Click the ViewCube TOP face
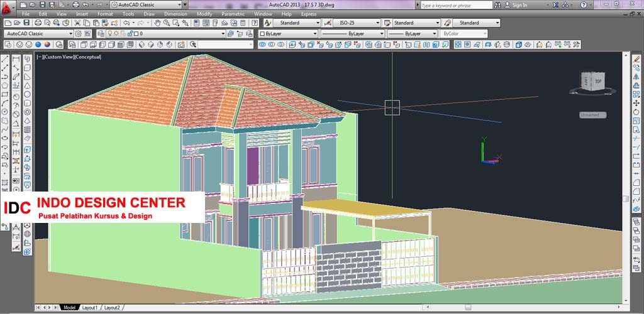Viewport: 644px width, 314px height. point(599,82)
